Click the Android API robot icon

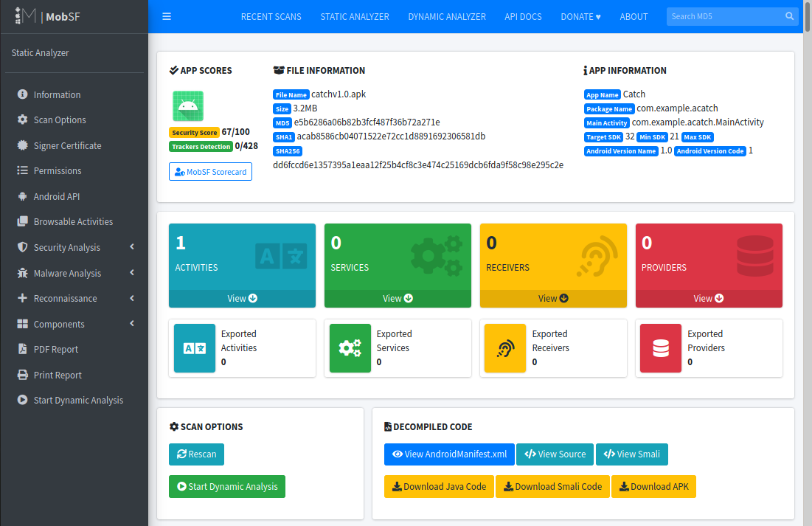coord(22,196)
